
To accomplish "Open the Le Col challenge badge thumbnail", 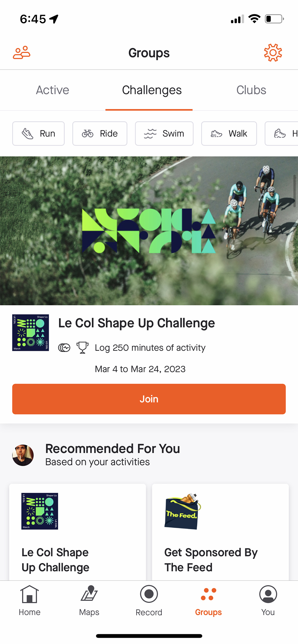I will click(30, 333).
